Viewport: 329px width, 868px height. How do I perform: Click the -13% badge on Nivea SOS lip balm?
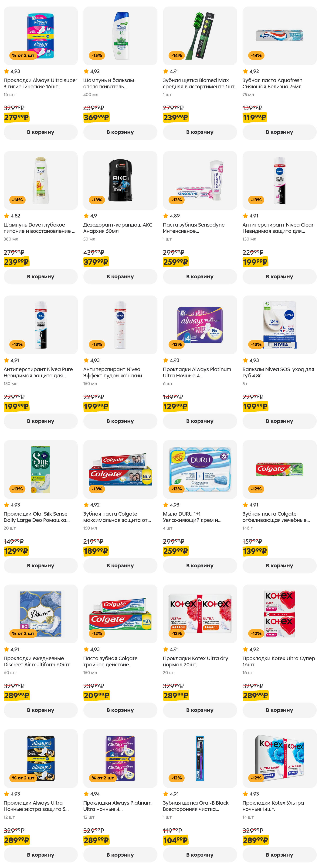tap(256, 344)
